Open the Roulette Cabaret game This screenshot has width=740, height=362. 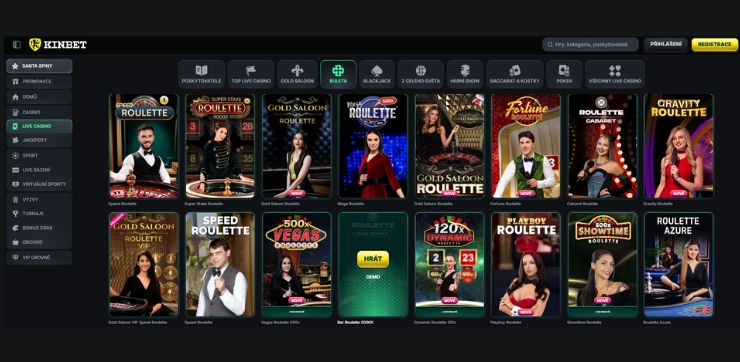[602, 146]
